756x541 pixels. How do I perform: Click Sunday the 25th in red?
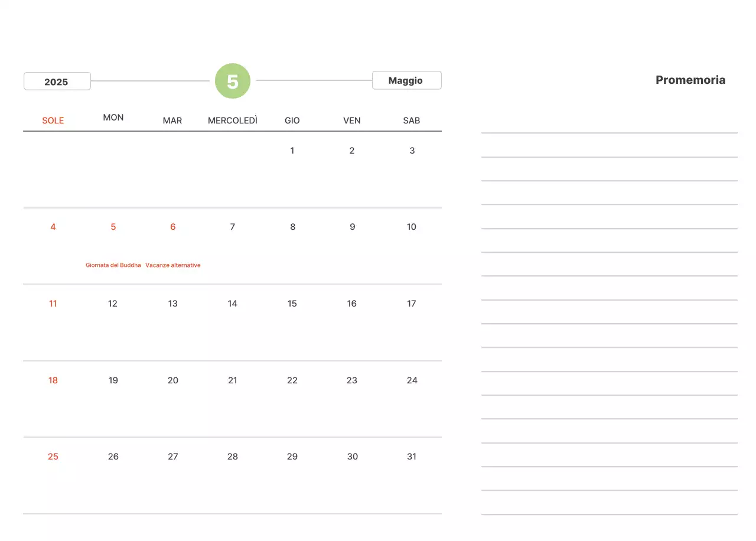point(53,457)
